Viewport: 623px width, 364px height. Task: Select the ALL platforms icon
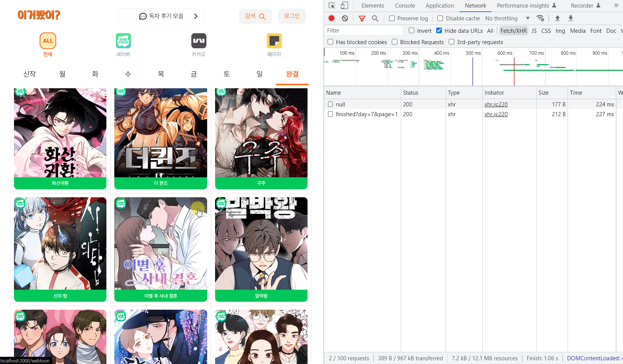(48, 41)
